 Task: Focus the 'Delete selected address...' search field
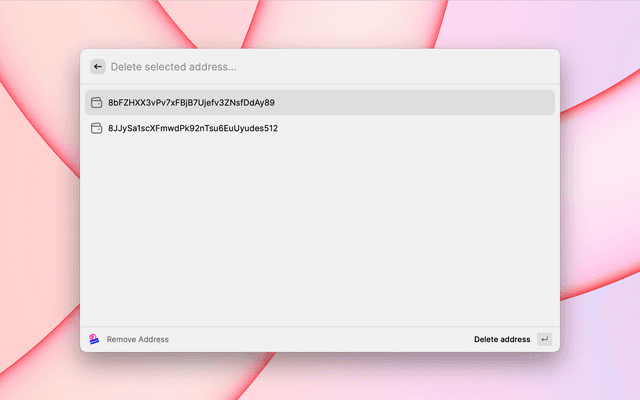click(x=250, y=67)
